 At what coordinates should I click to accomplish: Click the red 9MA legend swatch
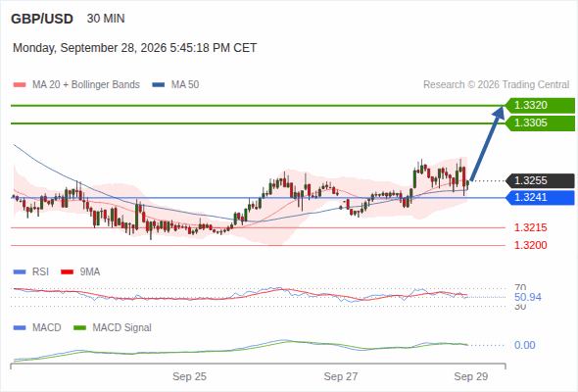coord(67,272)
